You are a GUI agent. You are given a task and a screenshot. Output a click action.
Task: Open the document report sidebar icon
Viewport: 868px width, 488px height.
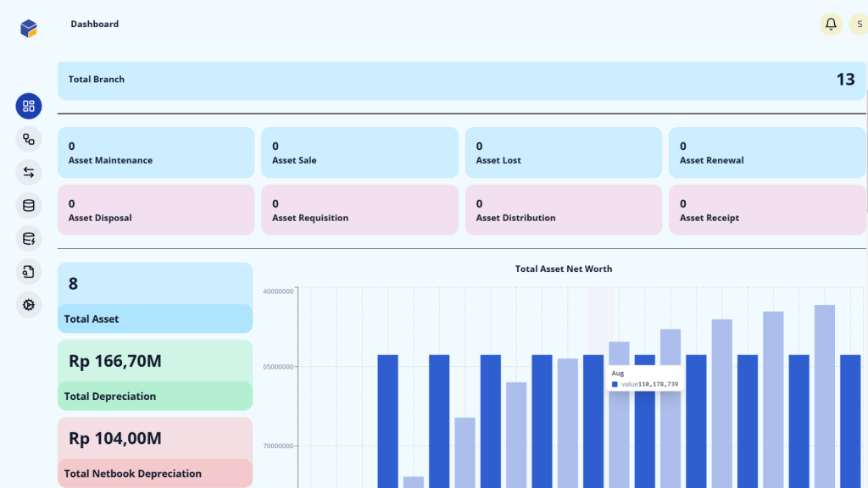coord(29,271)
